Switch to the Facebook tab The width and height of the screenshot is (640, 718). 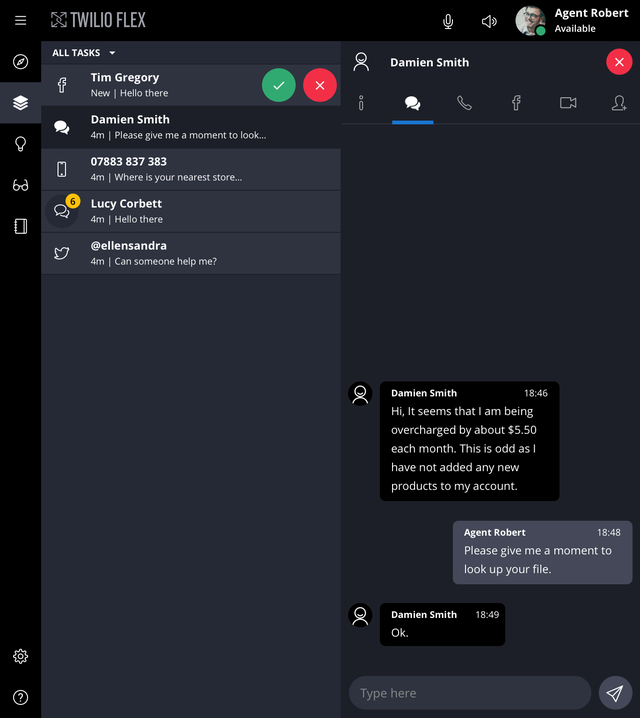[x=516, y=103]
